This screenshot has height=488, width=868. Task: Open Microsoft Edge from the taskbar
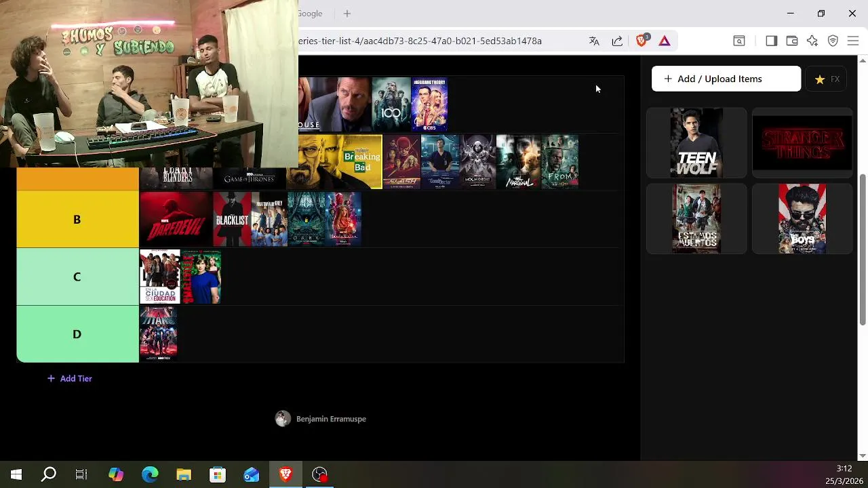click(150, 474)
